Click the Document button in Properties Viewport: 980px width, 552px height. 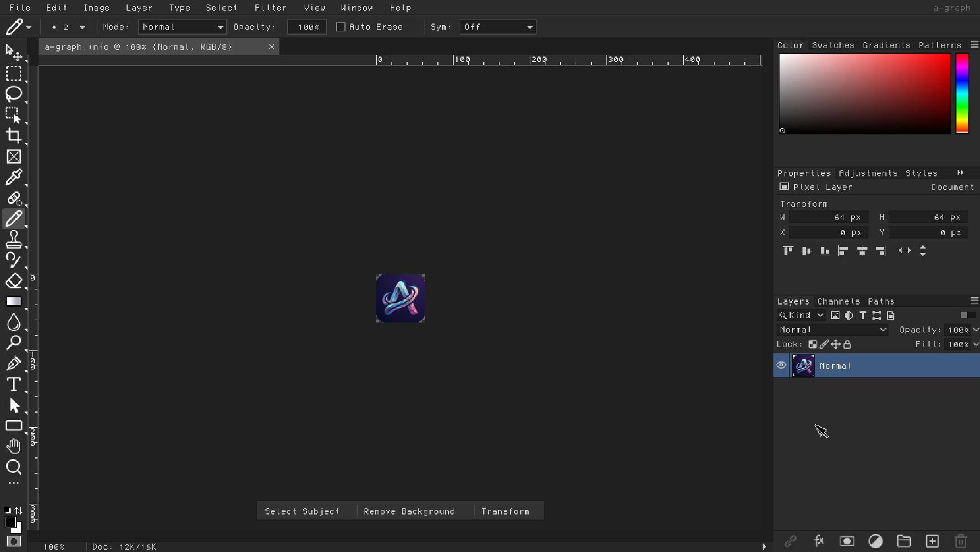tap(953, 187)
